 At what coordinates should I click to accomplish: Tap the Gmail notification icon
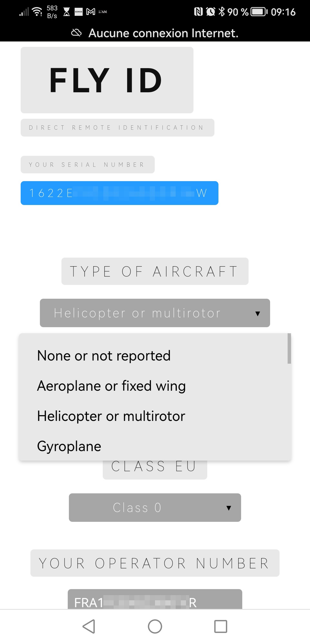pyautogui.click(x=91, y=12)
